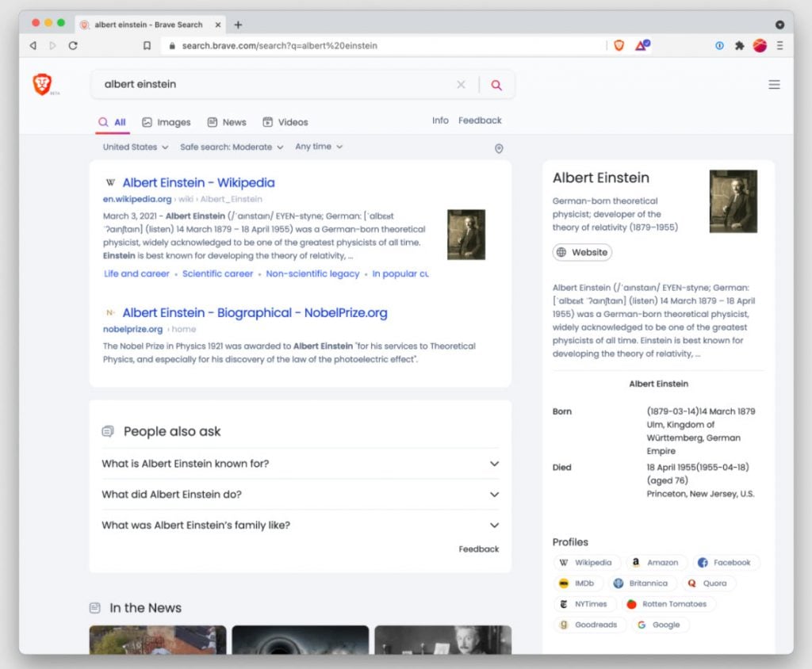Switch to the News tab

coord(227,122)
